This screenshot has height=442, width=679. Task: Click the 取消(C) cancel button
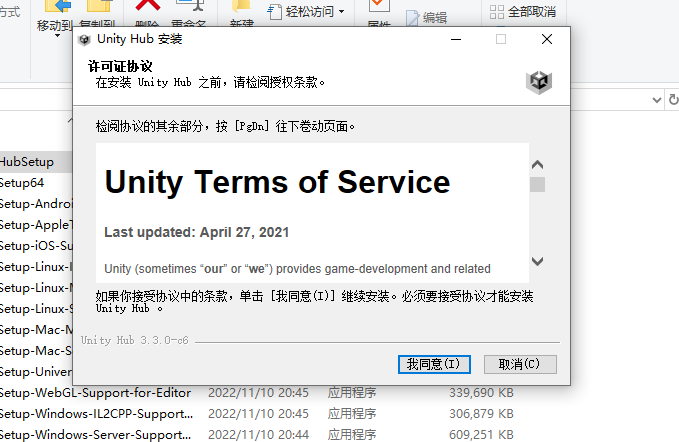pyautogui.click(x=520, y=364)
